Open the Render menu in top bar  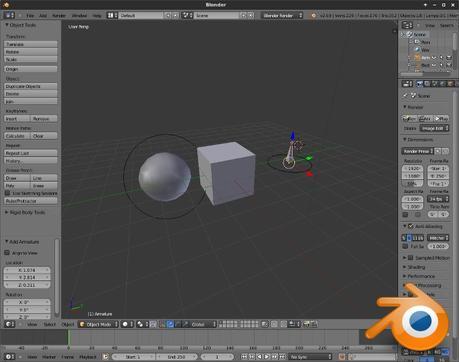(59, 16)
